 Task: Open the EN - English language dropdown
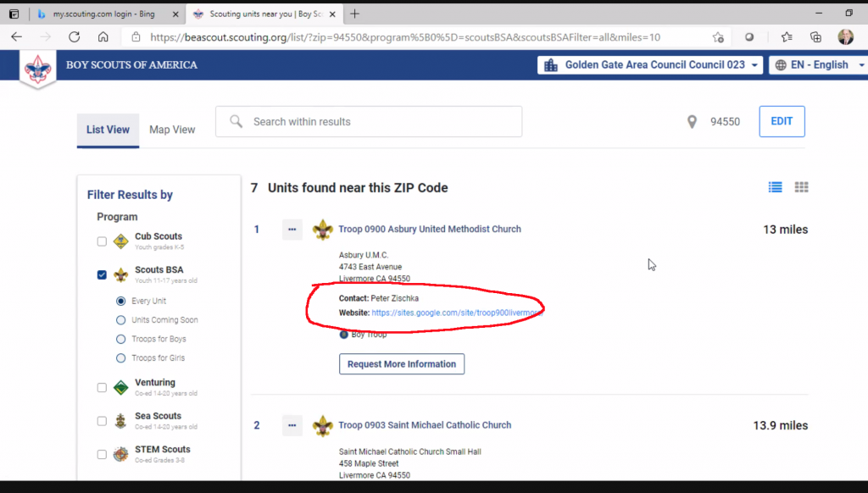click(x=819, y=65)
